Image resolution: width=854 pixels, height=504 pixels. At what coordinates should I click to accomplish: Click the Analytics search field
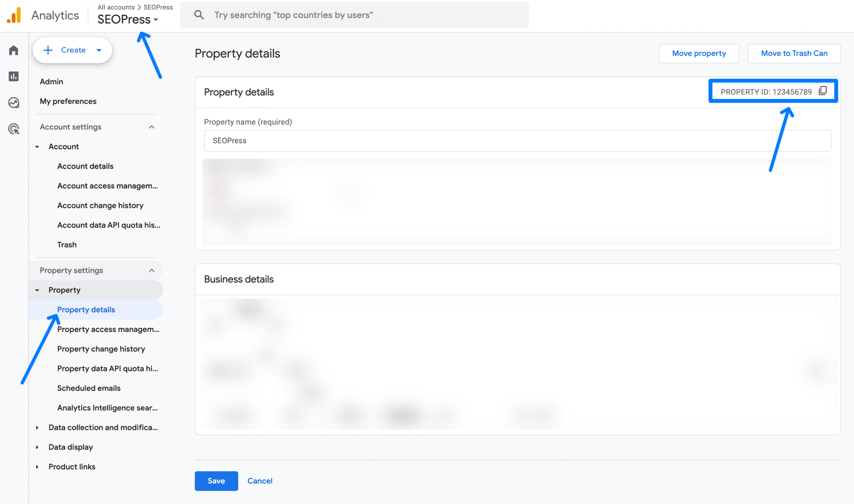tap(355, 15)
